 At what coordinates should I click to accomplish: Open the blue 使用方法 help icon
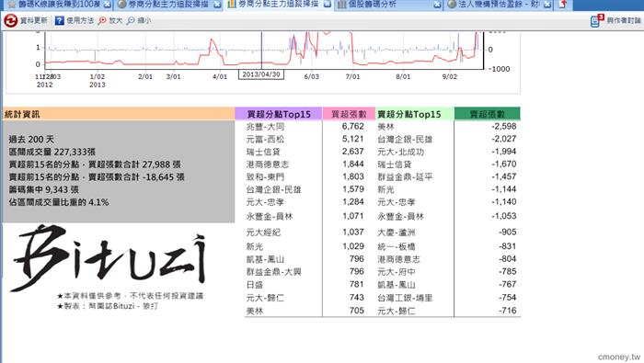(60, 20)
